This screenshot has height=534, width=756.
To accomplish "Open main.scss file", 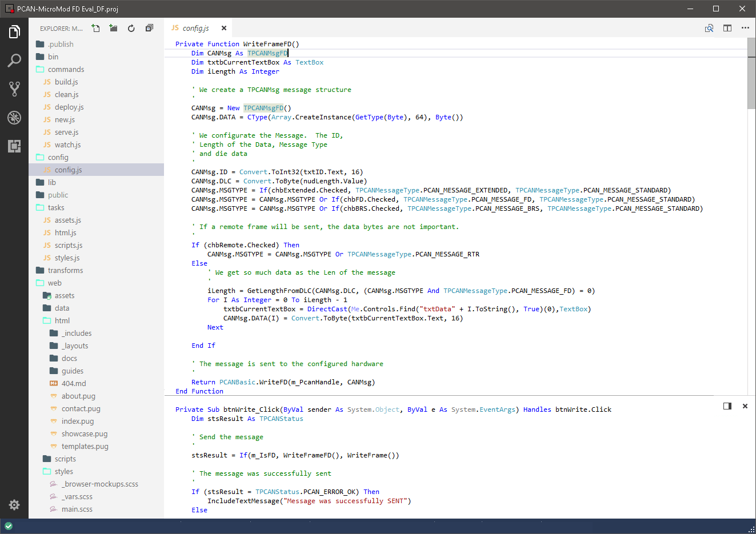I will (96, 509).
